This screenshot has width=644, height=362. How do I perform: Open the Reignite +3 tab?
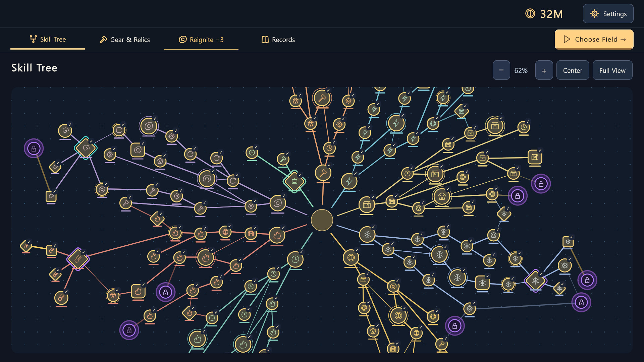(201, 40)
